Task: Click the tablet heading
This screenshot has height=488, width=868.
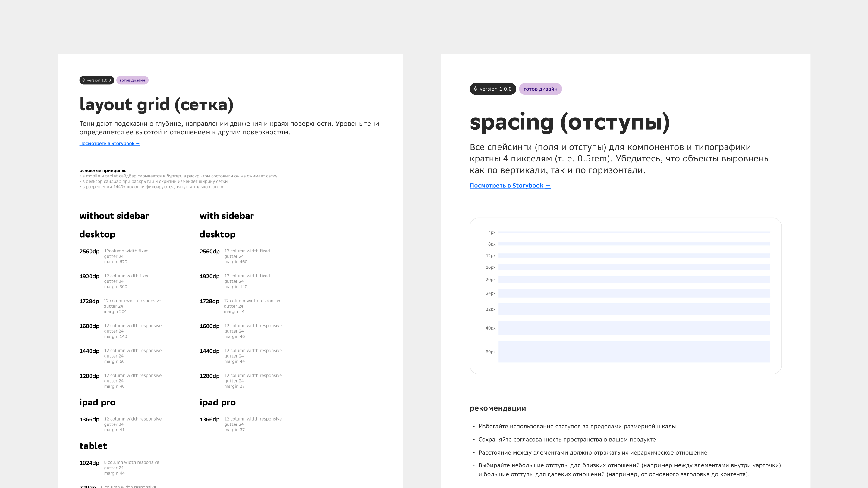Action: [93, 446]
